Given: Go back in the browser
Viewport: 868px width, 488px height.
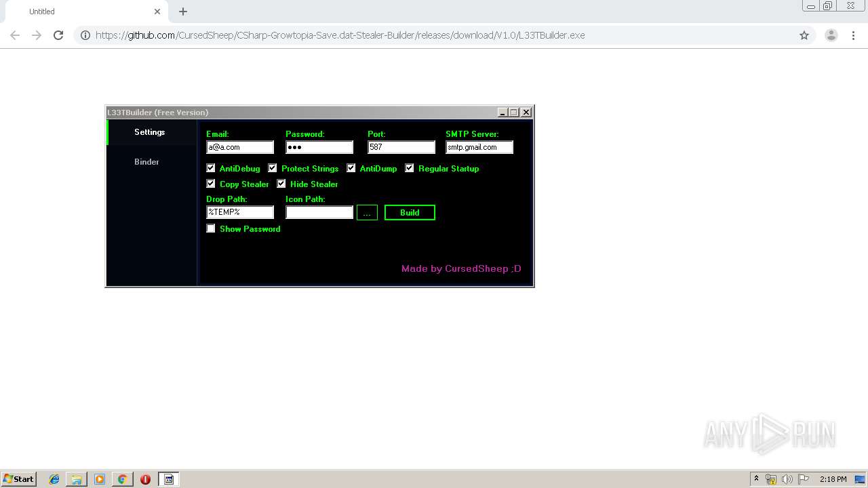Looking at the screenshot, I should coord(15,35).
